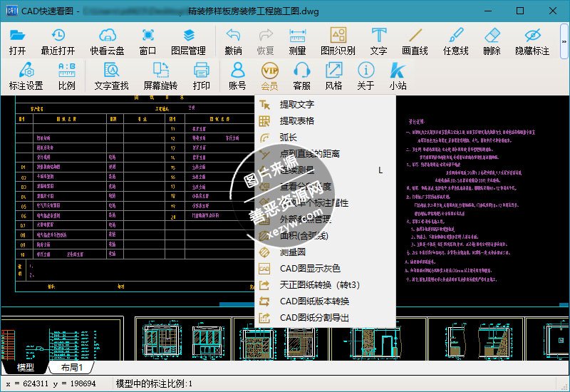This screenshot has height=392, width=570.
Task: Open 图形识别 shape recognition tool
Action: (x=338, y=42)
